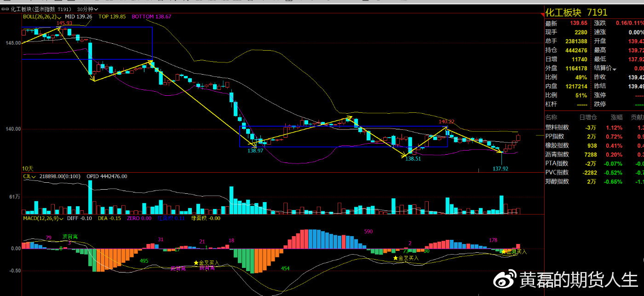Click the 现手 value 2280
The height and width of the screenshot is (296, 644).
(581, 32)
